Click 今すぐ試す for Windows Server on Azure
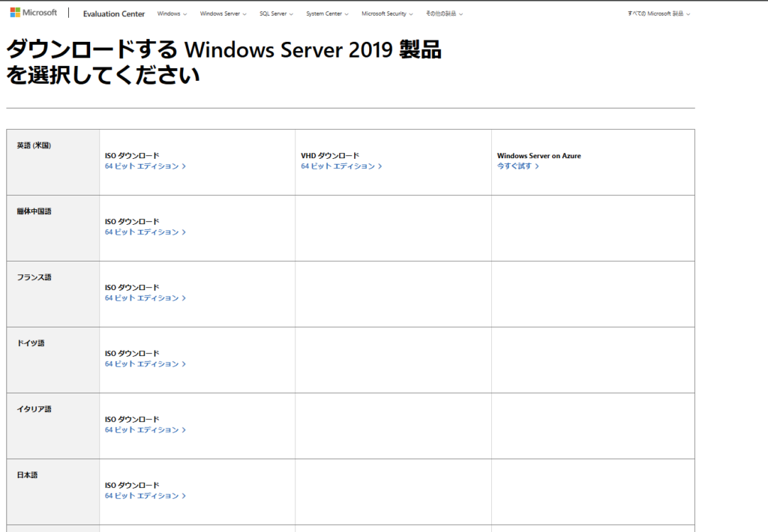The width and height of the screenshot is (768, 532). (517, 166)
